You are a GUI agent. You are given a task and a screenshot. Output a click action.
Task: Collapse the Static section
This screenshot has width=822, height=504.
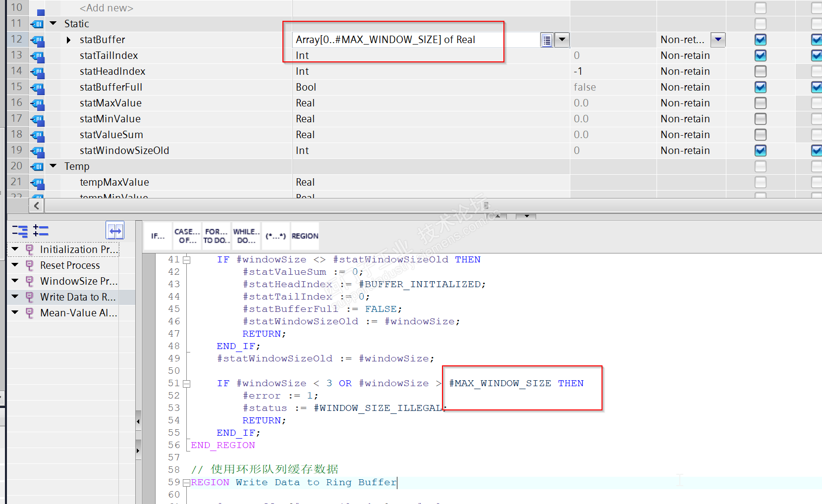coord(54,23)
